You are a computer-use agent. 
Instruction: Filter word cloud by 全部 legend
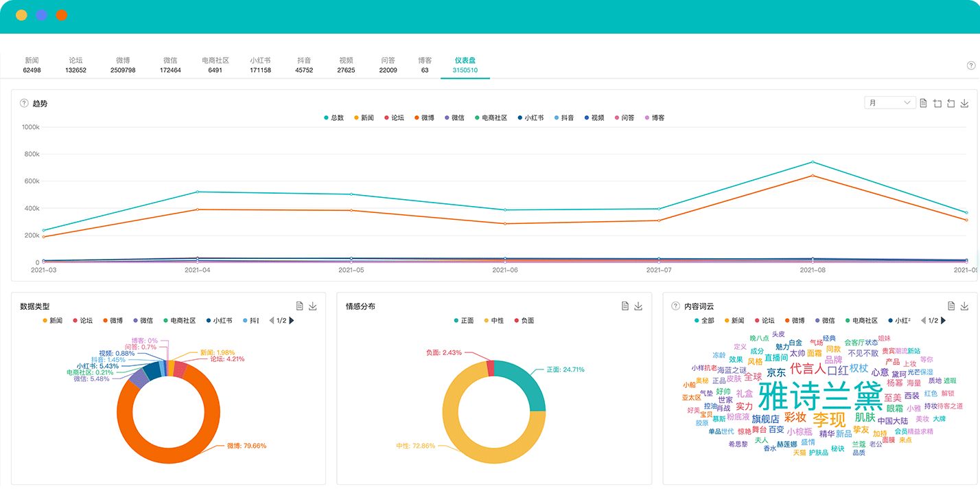[x=705, y=321]
